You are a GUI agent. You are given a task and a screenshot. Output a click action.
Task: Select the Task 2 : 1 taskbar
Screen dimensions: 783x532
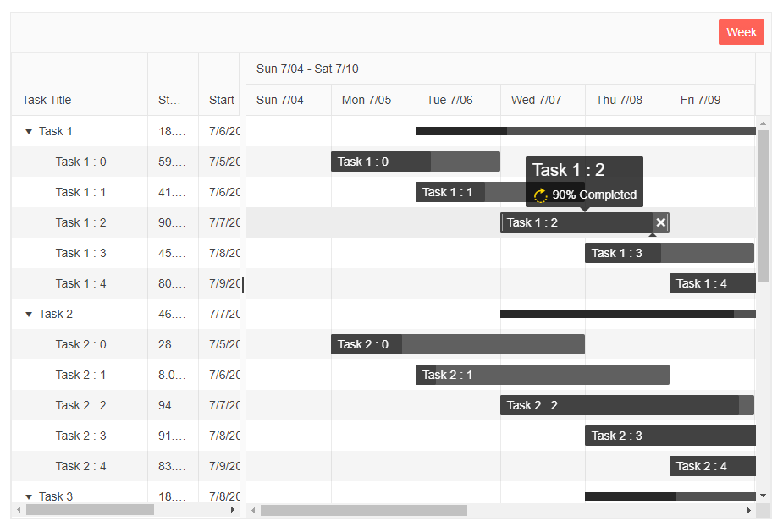point(542,375)
